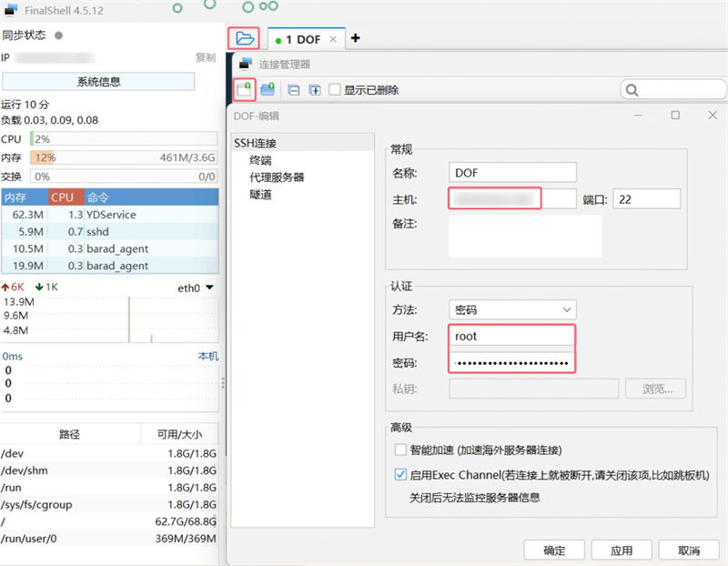Click the collapse all icon
Image resolution: width=728 pixels, height=566 pixels.
(x=293, y=89)
